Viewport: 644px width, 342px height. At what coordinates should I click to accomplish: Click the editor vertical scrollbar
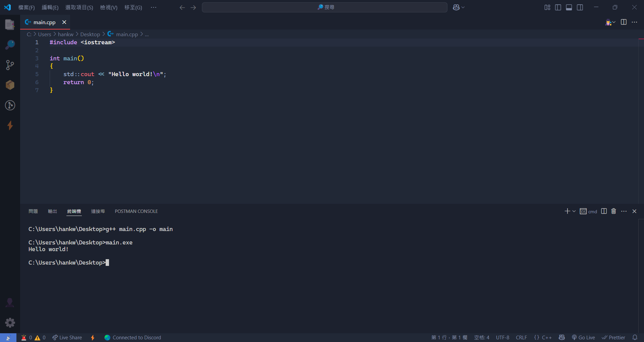641,121
